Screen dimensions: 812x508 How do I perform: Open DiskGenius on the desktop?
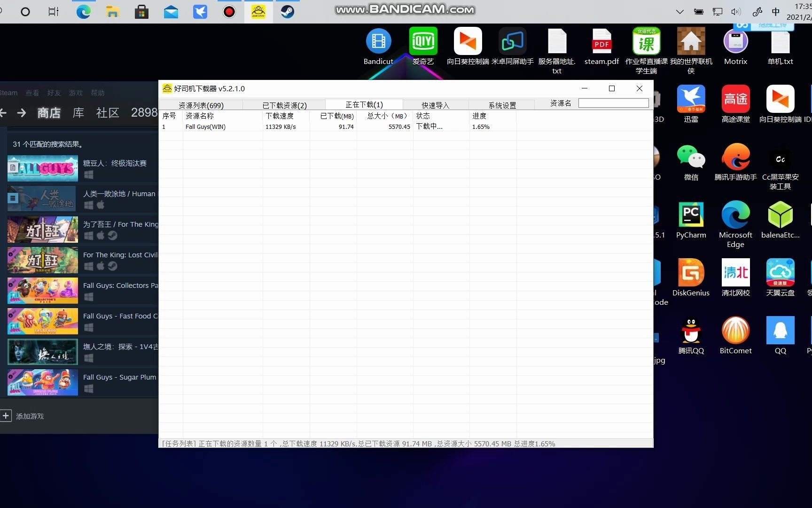coord(691,278)
